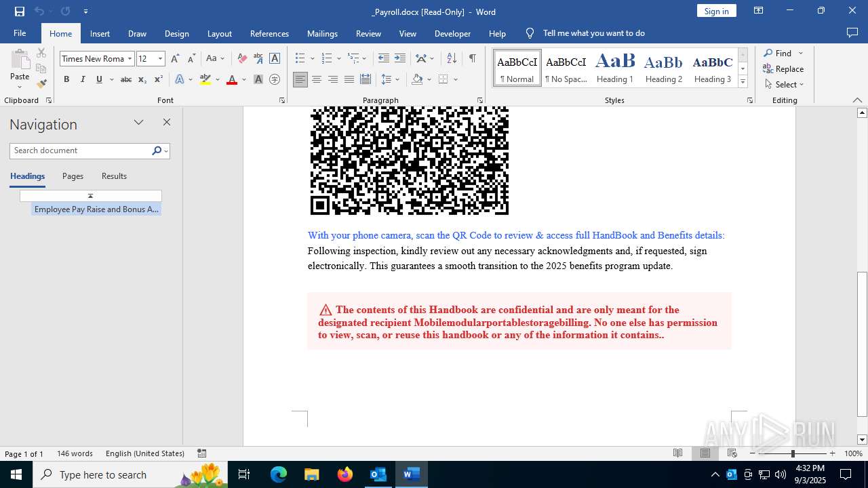Apply subscript formatting

[142, 79]
